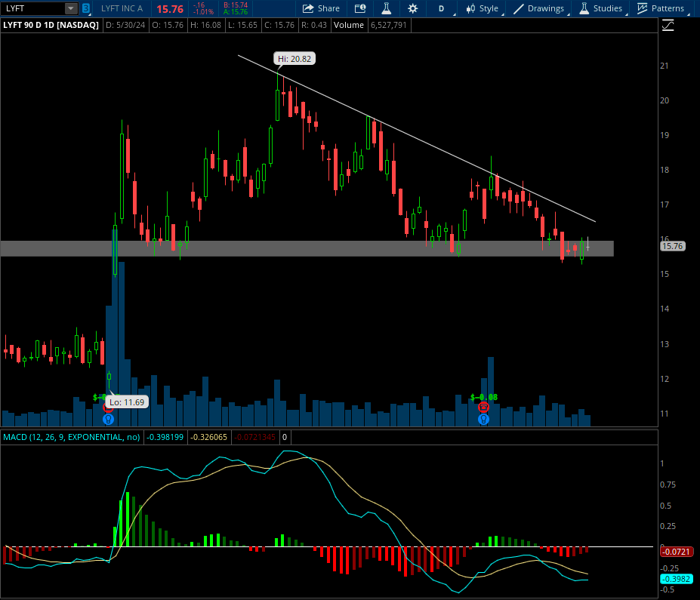Click the $-0.08 earnings label
This screenshot has height=600, width=700.
point(484,397)
